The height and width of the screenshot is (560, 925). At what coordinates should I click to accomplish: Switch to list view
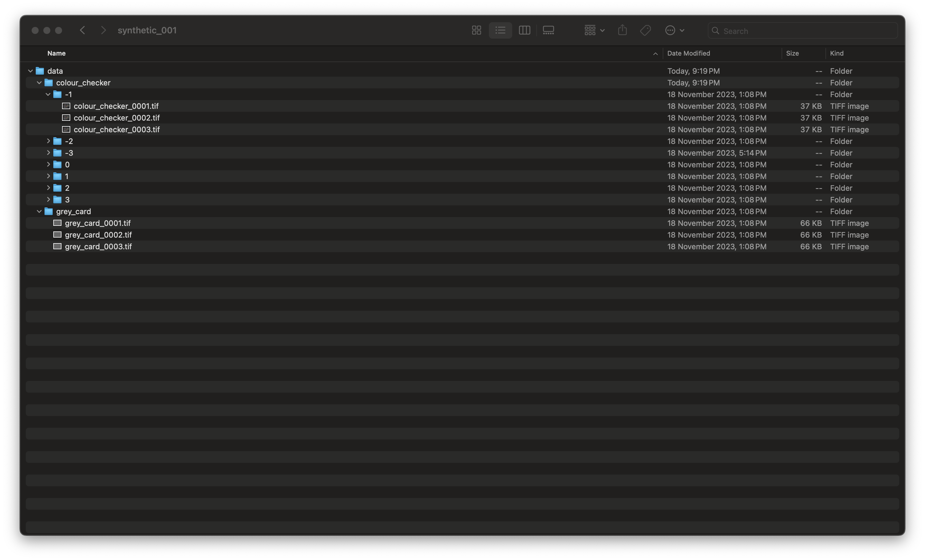(x=500, y=30)
